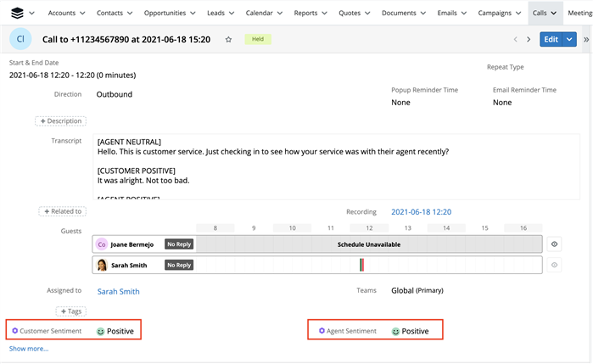Viewport: 593px width, 364px height.
Task: Click the Agent Sentiment positive smiley icon
Action: coord(395,331)
